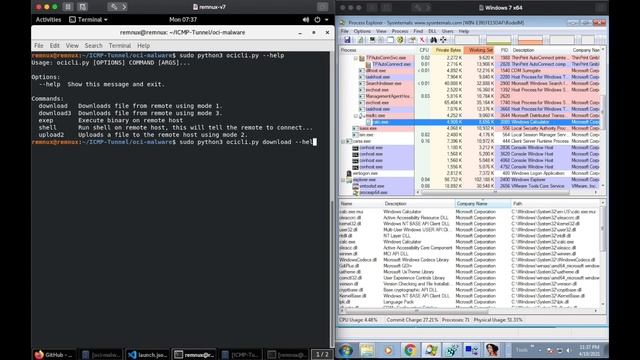Open the system menu arrow next to power icon
The height and width of the screenshot is (360, 640).
click(x=327, y=20)
